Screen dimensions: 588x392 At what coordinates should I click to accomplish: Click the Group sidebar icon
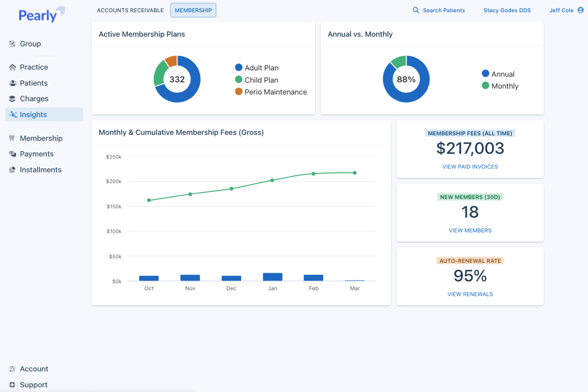(12, 44)
